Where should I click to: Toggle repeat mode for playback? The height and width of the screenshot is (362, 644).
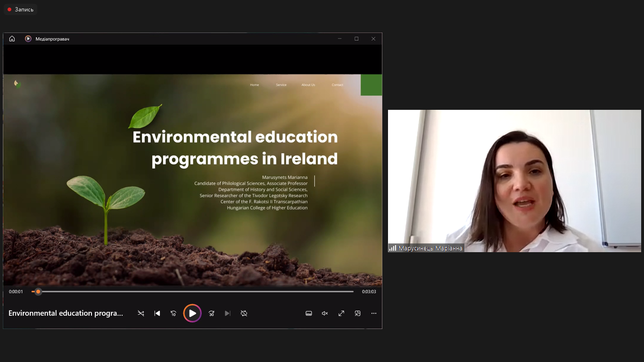pyautogui.click(x=244, y=313)
